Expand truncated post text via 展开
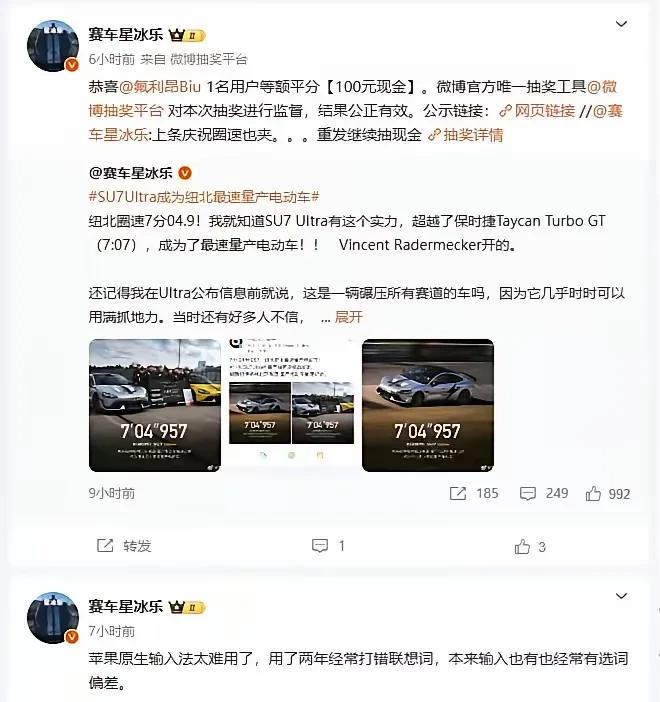Image resolution: width=660 pixels, height=702 pixels. click(x=348, y=317)
